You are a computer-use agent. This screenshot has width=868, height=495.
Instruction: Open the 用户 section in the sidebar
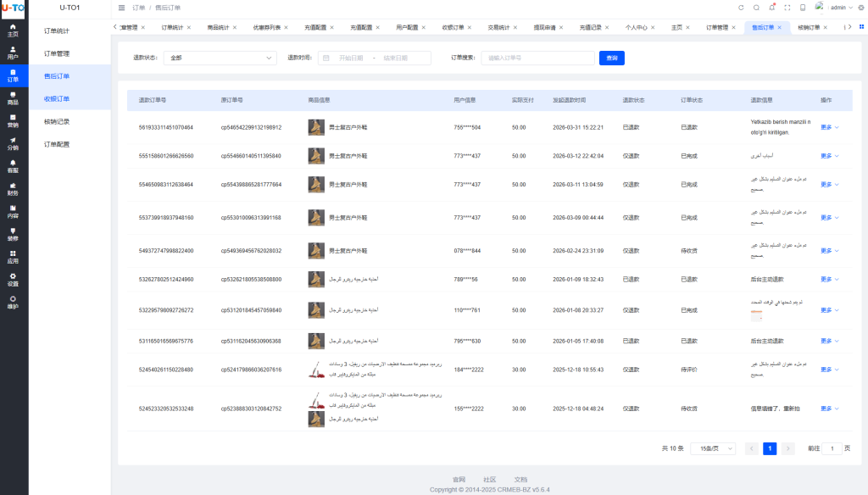(13, 53)
